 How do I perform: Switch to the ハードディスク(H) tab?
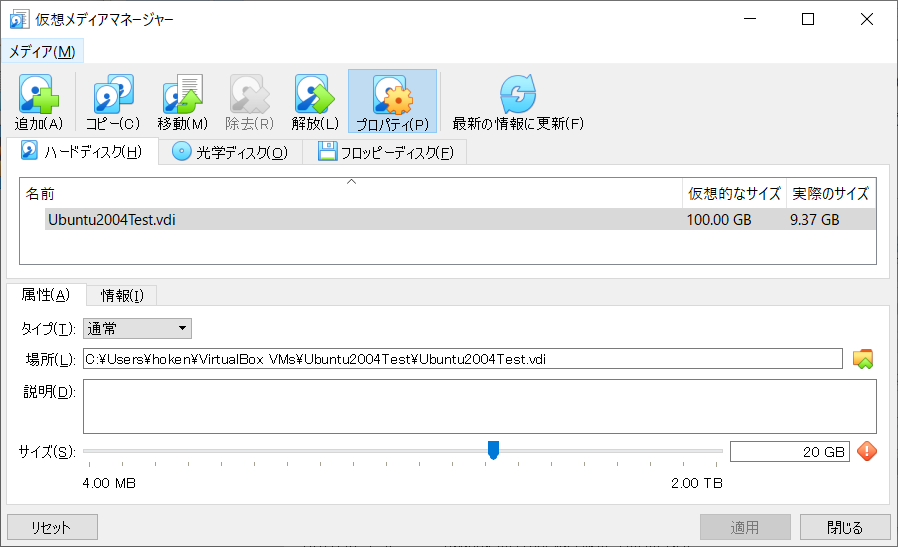82,152
